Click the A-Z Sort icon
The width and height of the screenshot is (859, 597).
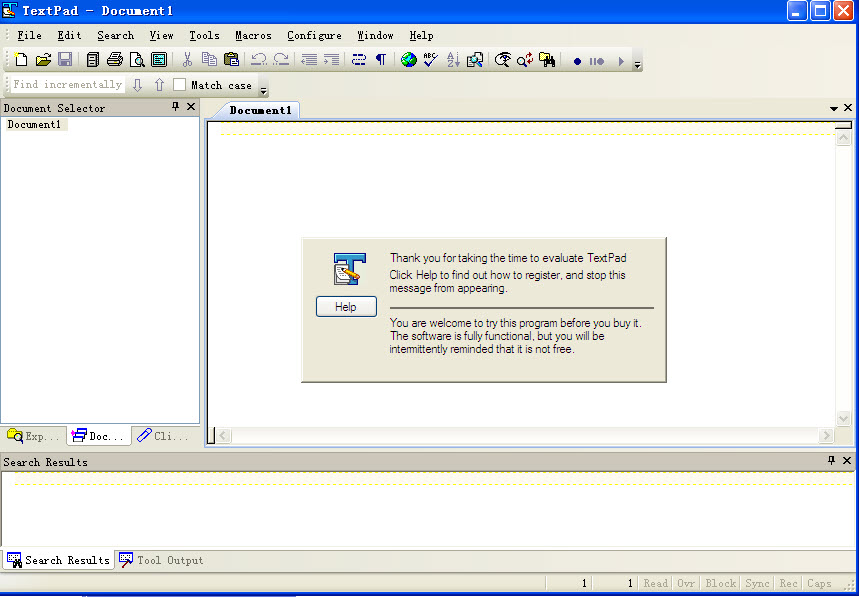coord(453,59)
